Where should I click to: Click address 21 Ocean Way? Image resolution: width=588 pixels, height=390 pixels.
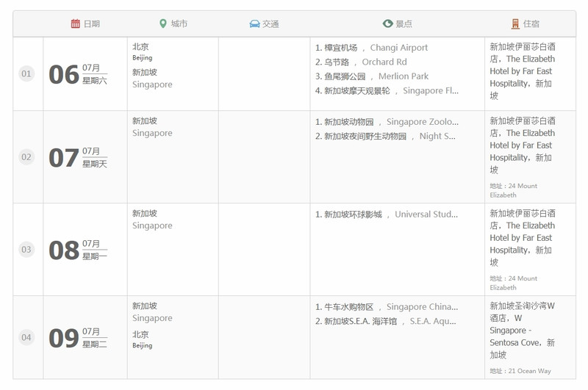pos(520,371)
